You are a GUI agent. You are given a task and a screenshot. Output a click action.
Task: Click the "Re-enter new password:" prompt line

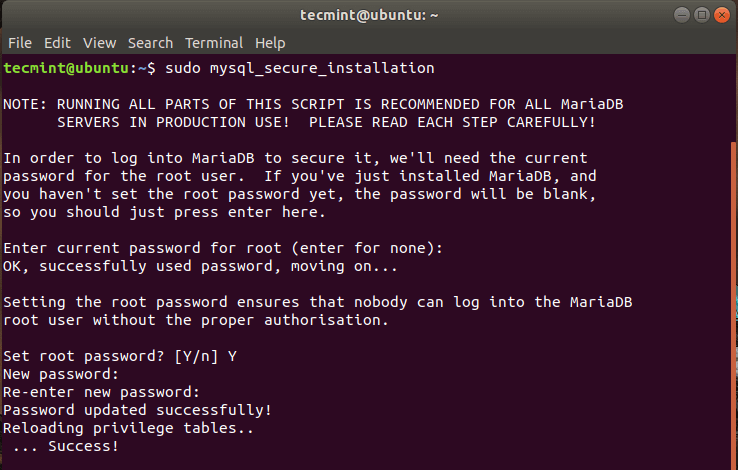(x=100, y=392)
